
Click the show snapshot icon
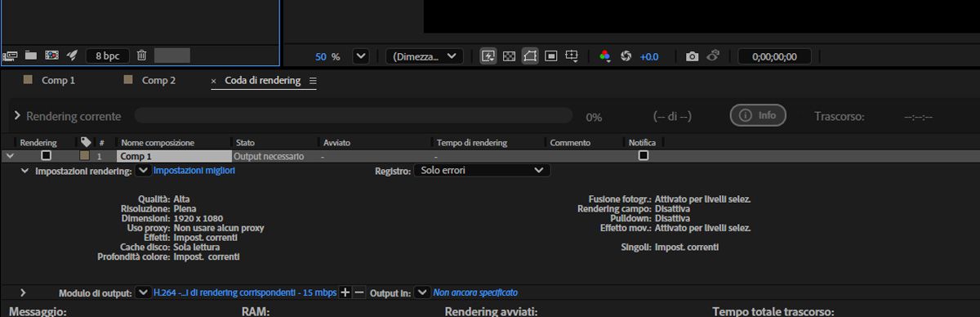(x=712, y=56)
